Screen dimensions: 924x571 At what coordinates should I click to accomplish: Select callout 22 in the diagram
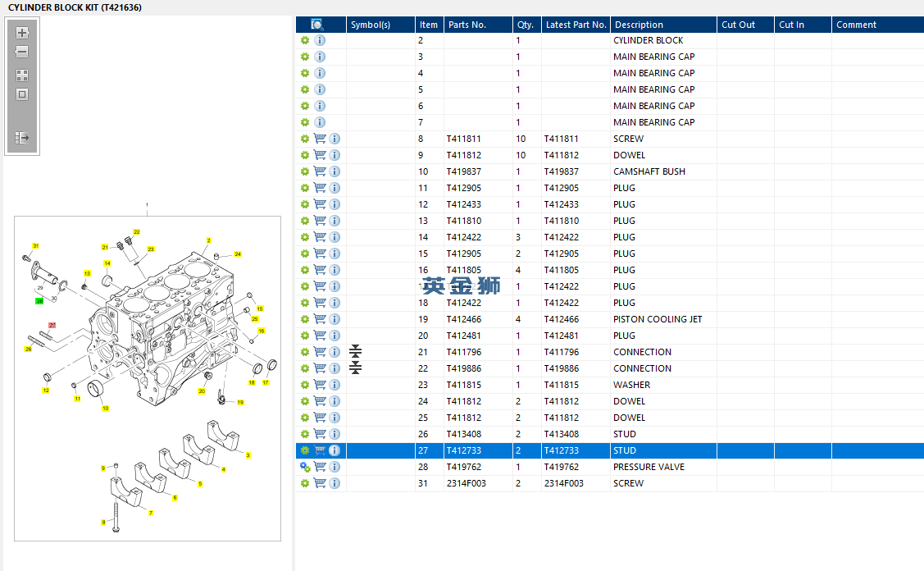coord(137,232)
